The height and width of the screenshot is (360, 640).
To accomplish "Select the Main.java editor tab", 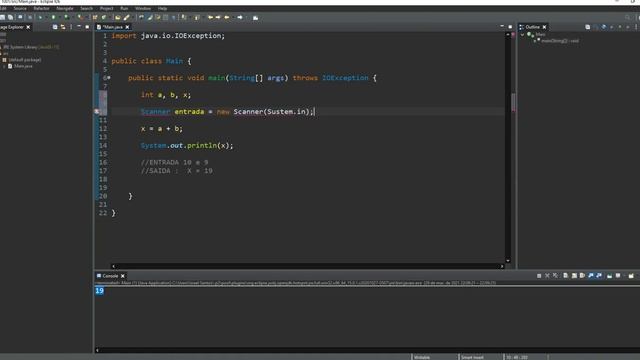I will tap(112, 27).
